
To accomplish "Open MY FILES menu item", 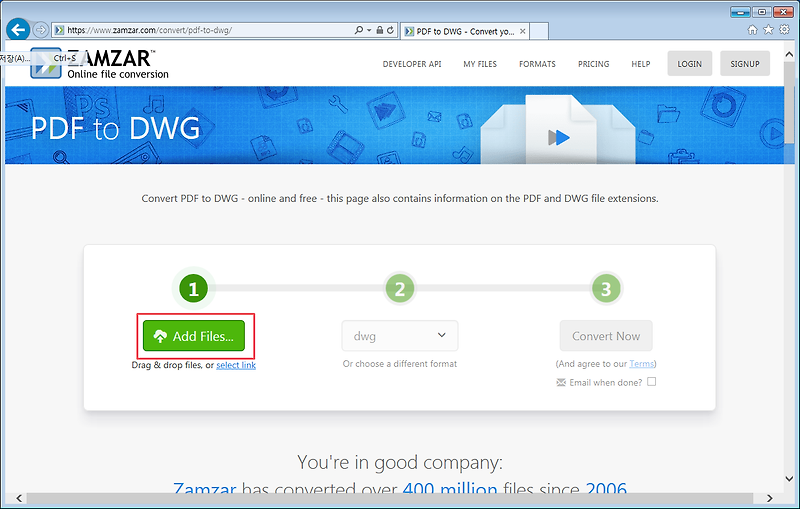I will 480,64.
